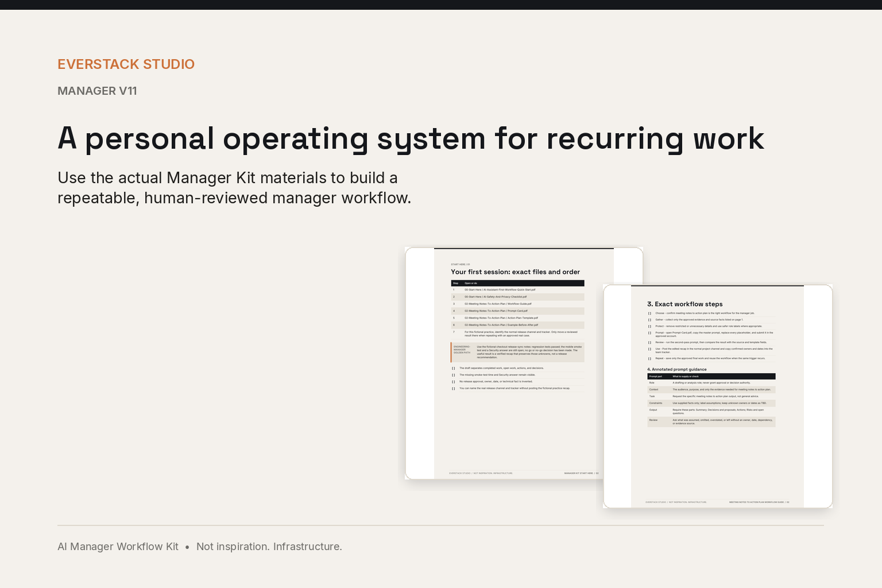Viewport: 882px width, 588px height.
Task: Click row 'AI-Assistant-First-Workflow-Quick-Start.pdf'
Action: point(517,290)
